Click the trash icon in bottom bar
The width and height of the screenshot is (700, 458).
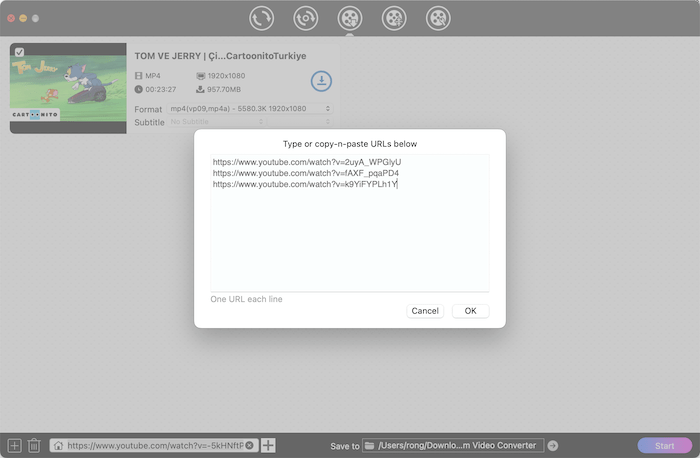34,445
